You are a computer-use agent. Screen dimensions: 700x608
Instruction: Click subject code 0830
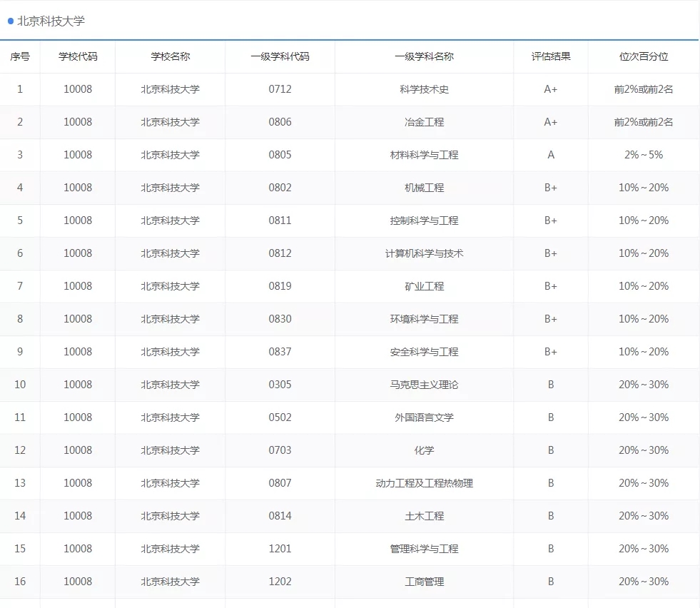280,319
